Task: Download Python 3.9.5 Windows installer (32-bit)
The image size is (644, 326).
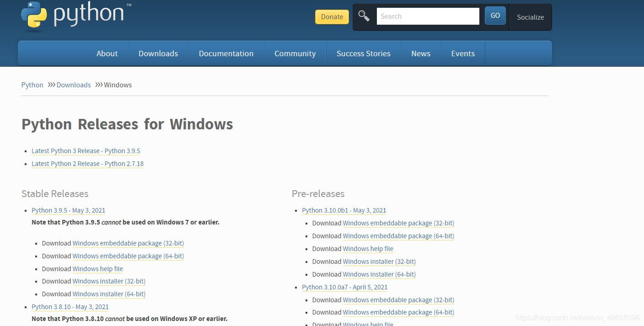Action: coord(109,281)
